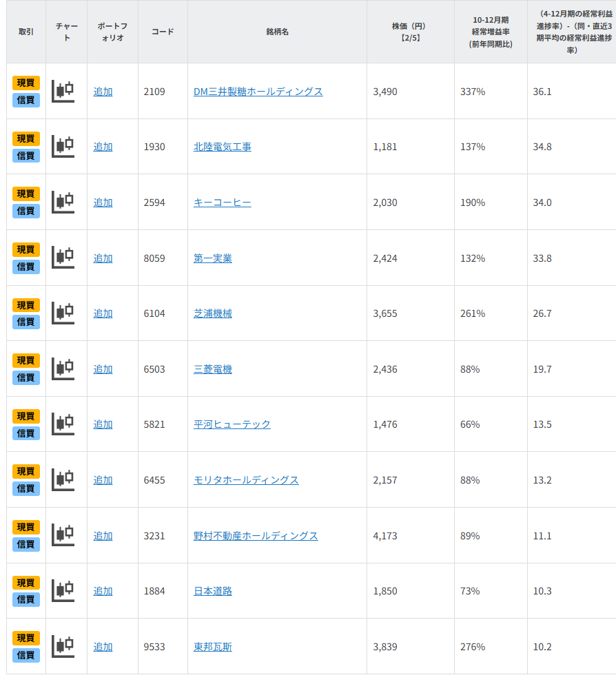Open chart icon for DM三井製糖ホールディングス
Screen dimensions: 616x684
click(63, 91)
